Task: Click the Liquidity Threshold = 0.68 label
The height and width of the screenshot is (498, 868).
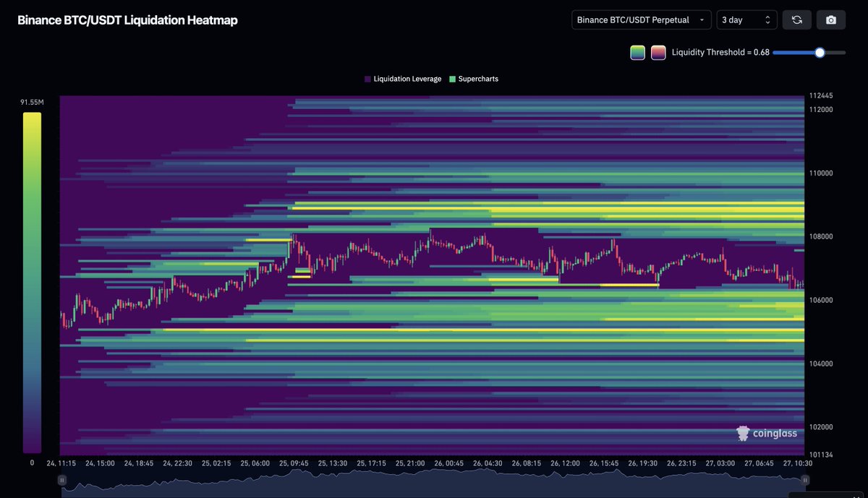Action: point(720,52)
